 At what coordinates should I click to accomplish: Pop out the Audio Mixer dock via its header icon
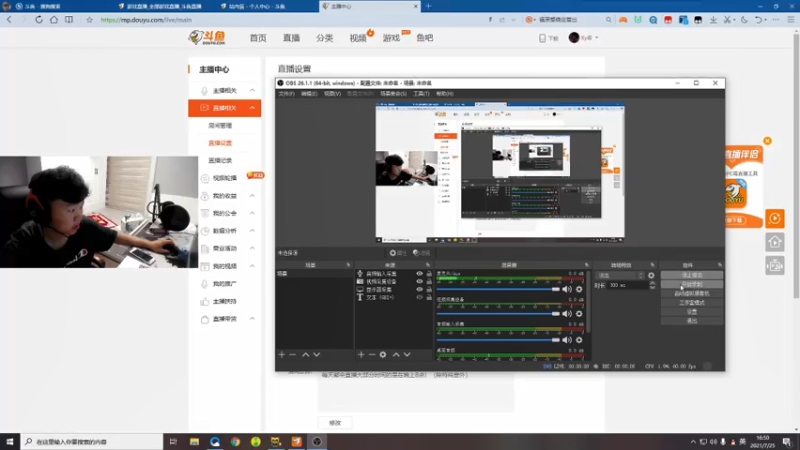[x=587, y=265]
